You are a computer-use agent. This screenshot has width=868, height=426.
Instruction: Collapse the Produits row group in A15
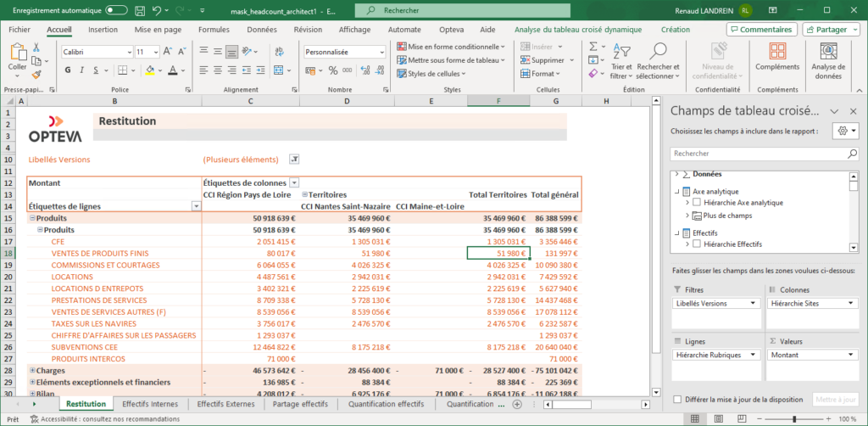pyautogui.click(x=32, y=218)
